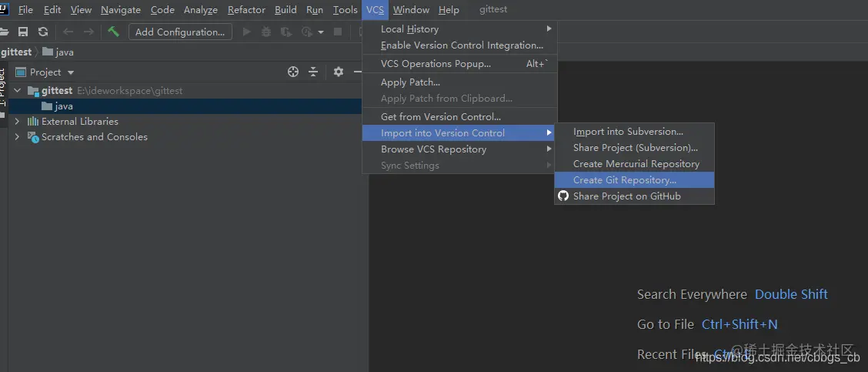Select the java folder in the project tree
Viewport: 868px width, 372px height.
[185, 106]
